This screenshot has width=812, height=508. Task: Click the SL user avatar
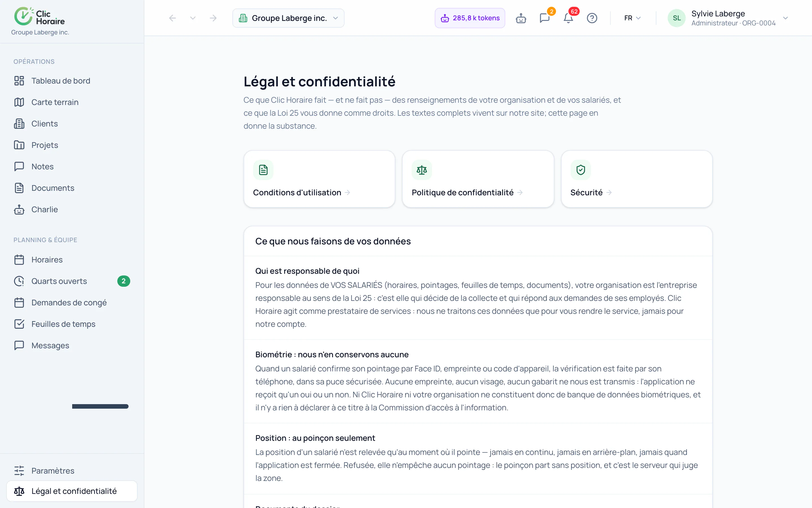coord(676,18)
